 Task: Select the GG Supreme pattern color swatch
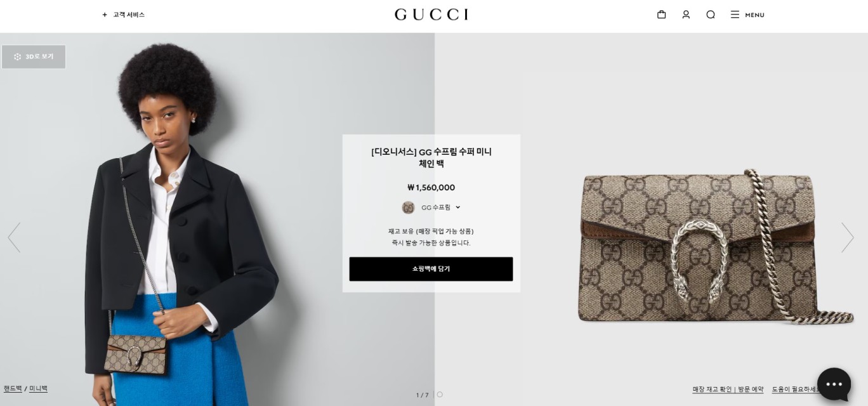(x=408, y=207)
